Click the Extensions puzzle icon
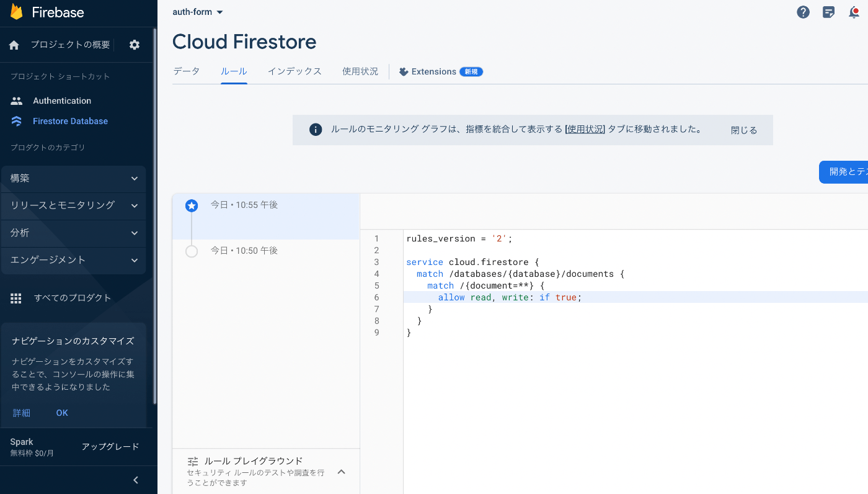 (x=404, y=71)
